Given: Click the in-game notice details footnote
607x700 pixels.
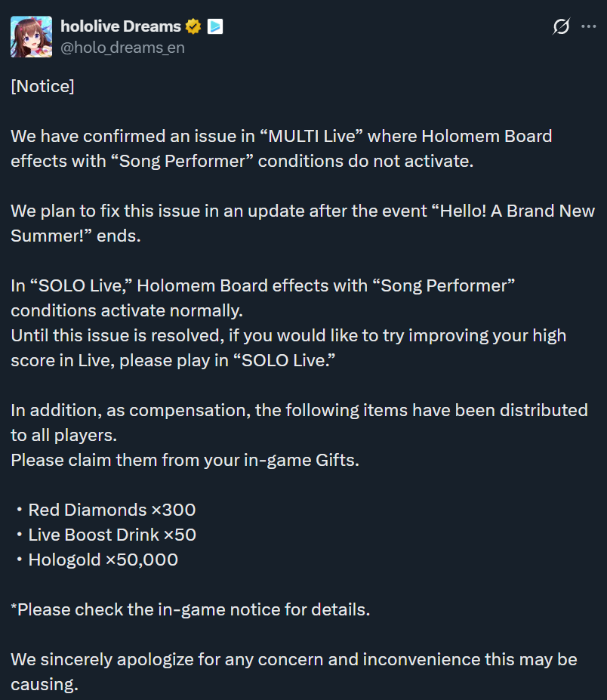Looking at the screenshot, I should pyautogui.click(x=190, y=610).
